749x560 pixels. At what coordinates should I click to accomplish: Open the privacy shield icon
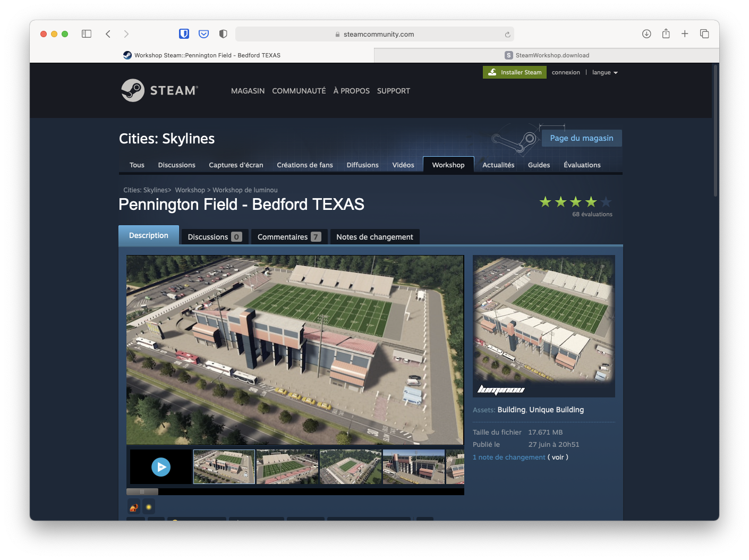pyautogui.click(x=223, y=34)
